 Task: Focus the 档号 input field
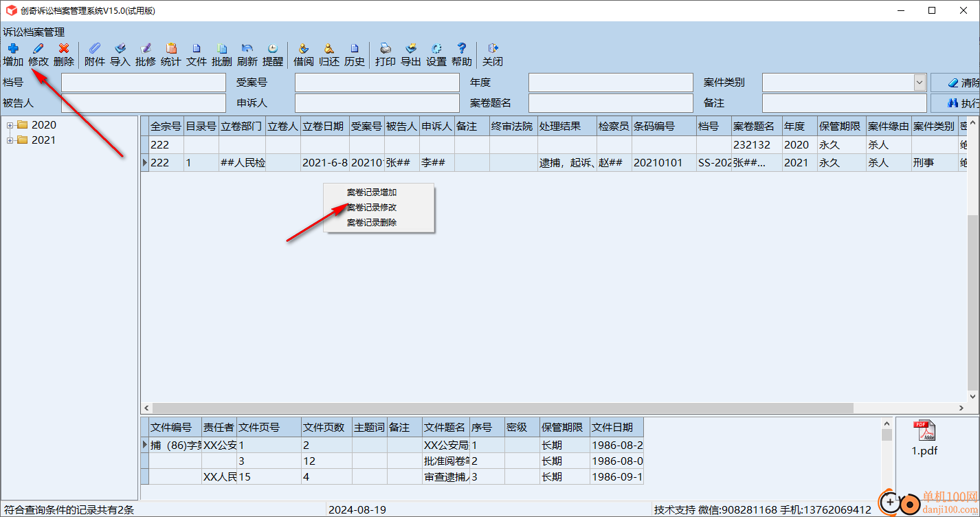(x=144, y=82)
